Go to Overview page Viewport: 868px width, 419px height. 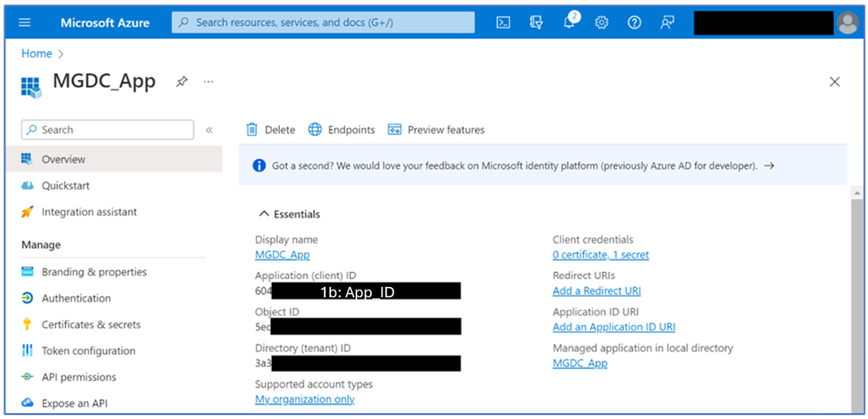tap(114, 159)
